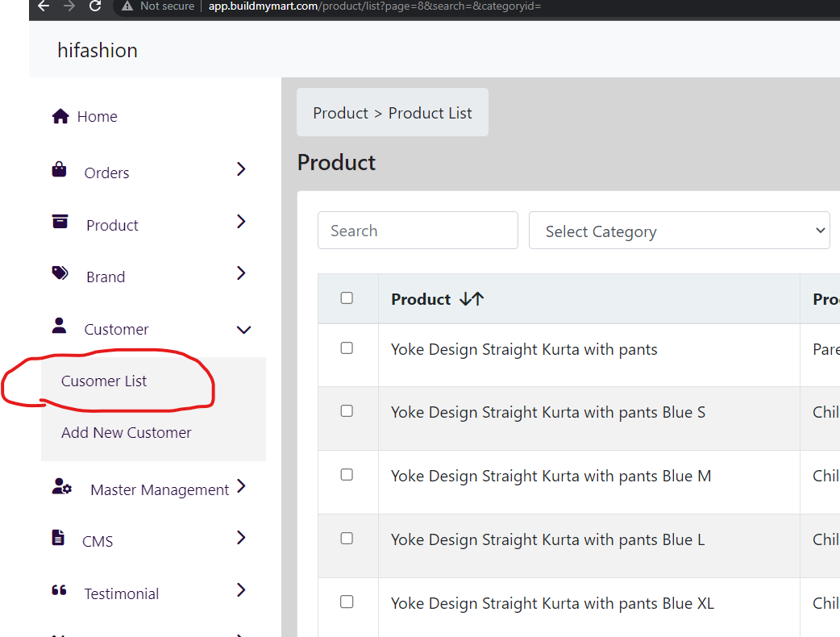
Task: Click the Not secure warning icon
Action: click(127, 6)
